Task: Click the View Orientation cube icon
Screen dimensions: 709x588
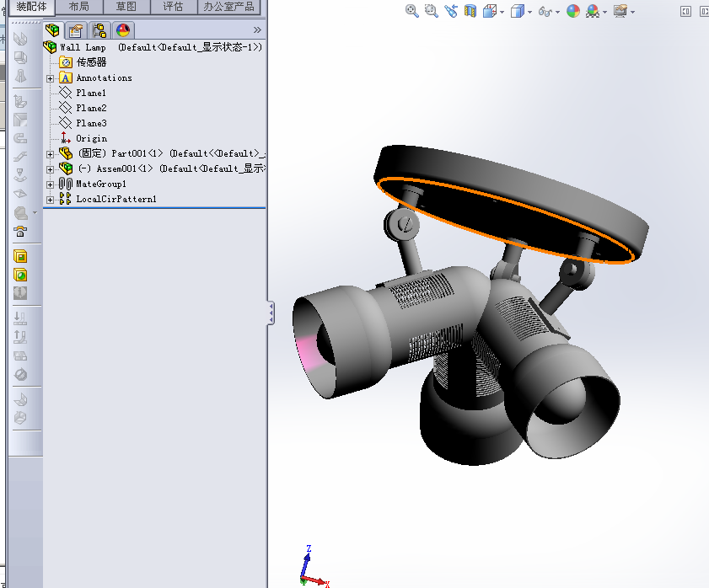Action: [490, 11]
